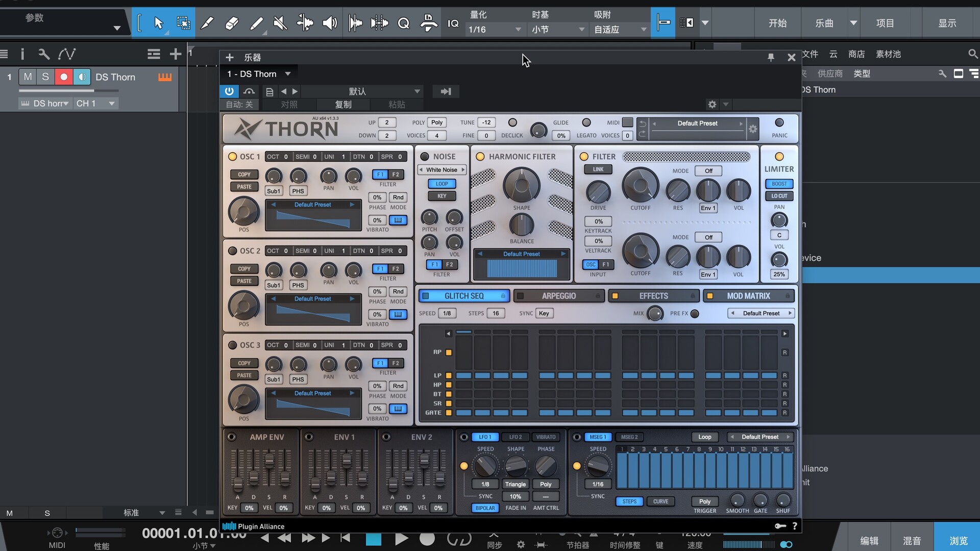Switch to the ARPEGGIO tab

558,296
